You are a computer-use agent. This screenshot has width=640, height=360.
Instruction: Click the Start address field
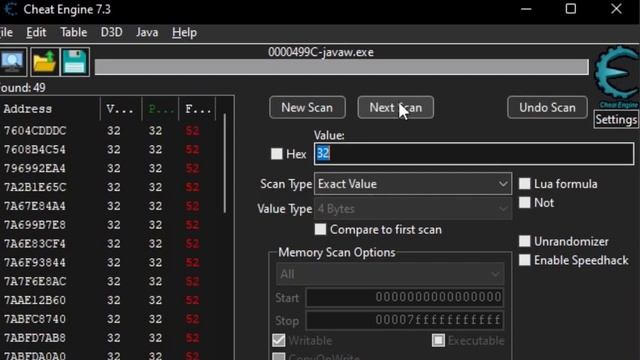point(404,297)
